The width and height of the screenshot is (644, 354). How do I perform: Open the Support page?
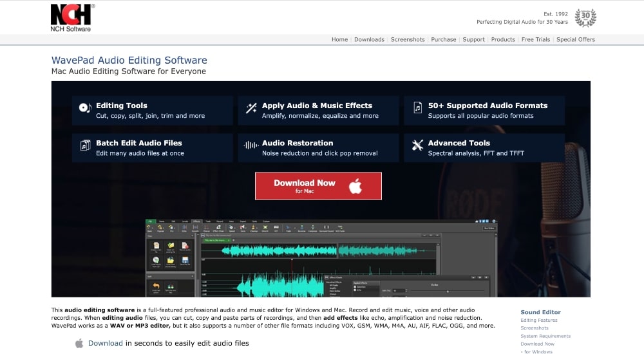point(473,39)
